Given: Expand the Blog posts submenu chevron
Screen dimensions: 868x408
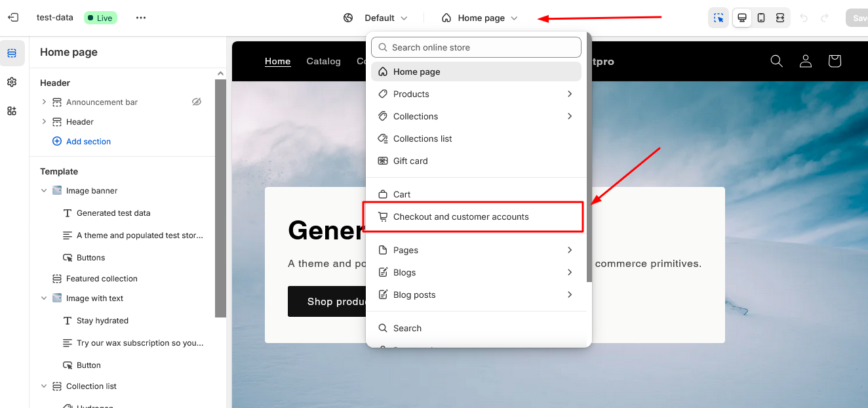Looking at the screenshot, I should click(570, 295).
